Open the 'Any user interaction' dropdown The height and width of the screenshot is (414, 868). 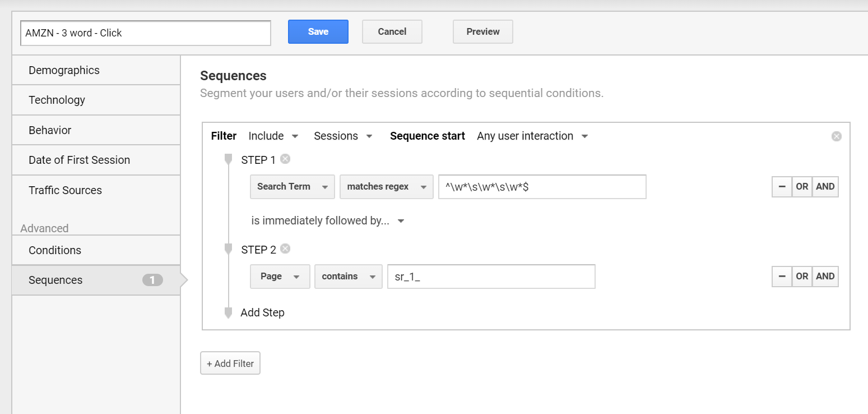click(x=532, y=136)
